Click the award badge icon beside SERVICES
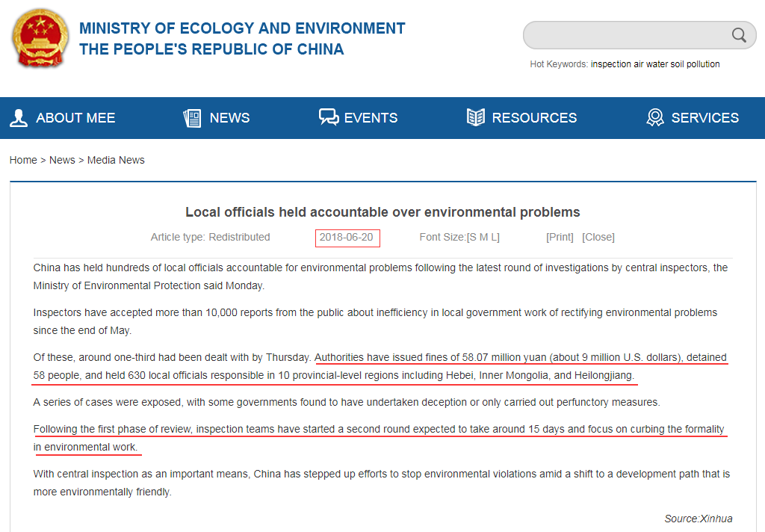This screenshot has height=532, width=765. (x=655, y=118)
